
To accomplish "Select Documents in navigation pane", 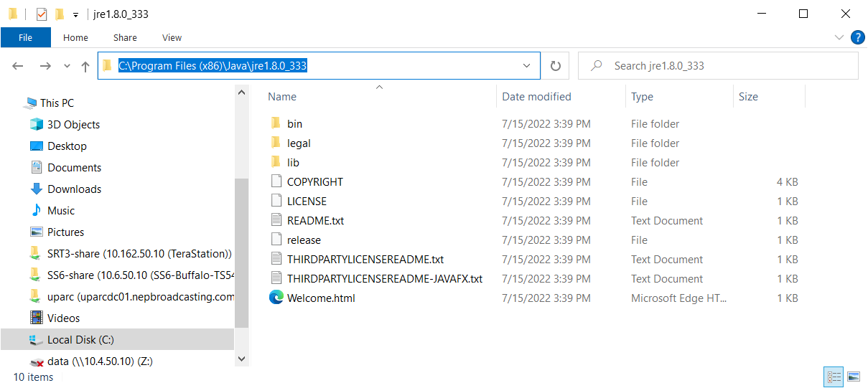I will coord(74,168).
